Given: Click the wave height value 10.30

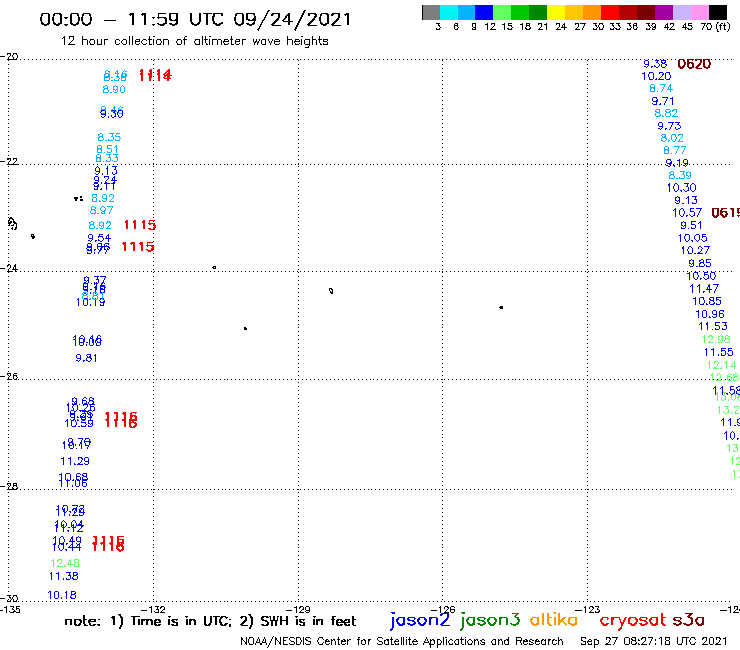Looking at the screenshot, I should (x=681, y=187).
